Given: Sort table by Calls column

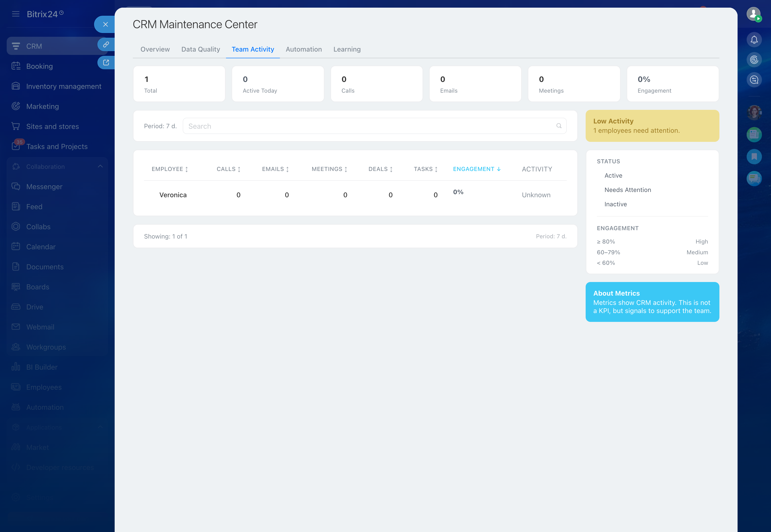Looking at the screenshot, I should [x=228, y=169].
